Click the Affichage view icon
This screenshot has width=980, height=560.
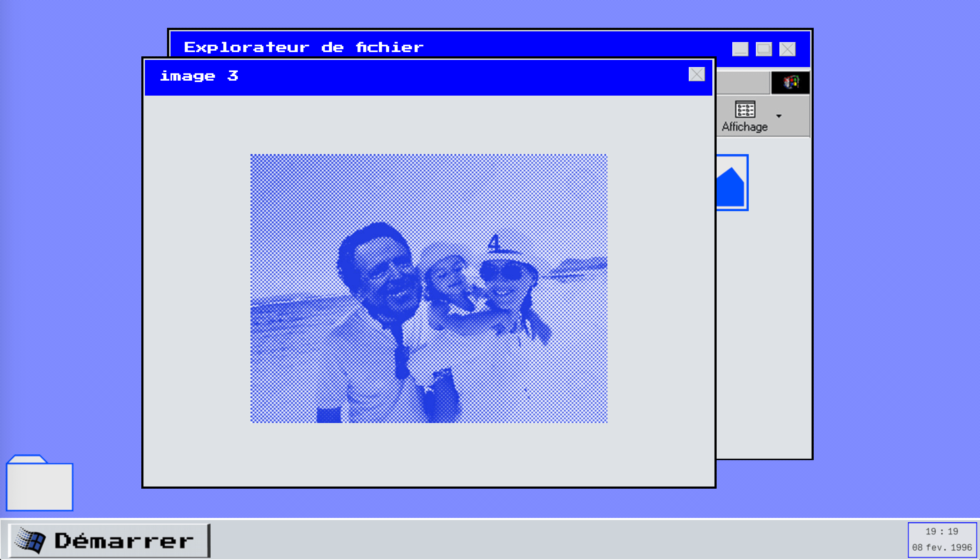click(x=745, y=109)
